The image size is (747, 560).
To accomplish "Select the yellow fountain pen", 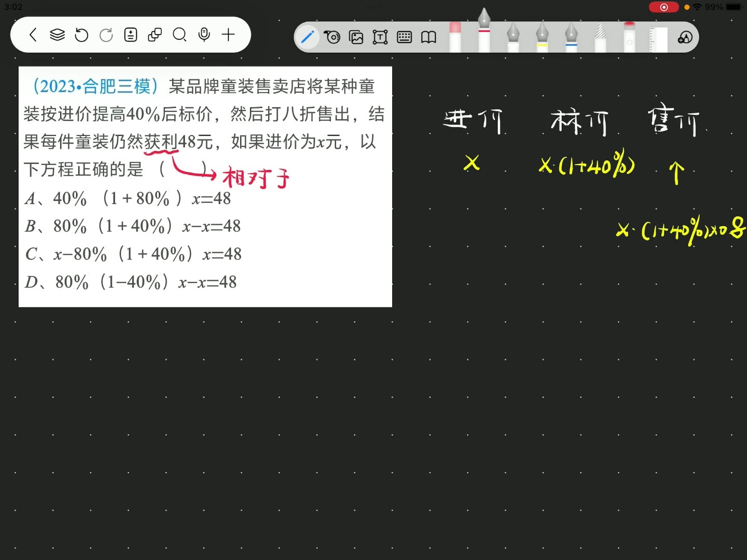I will 542,36.
